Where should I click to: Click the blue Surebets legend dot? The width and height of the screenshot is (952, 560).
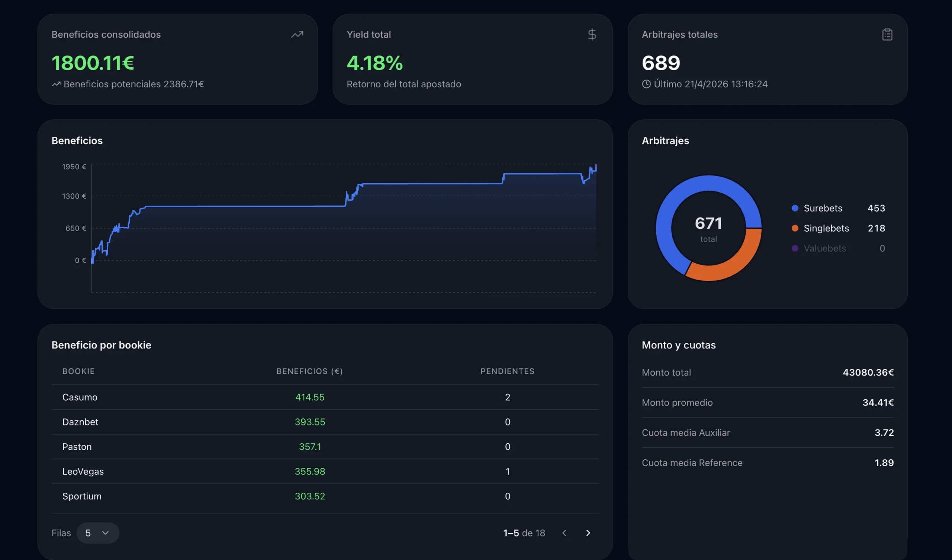(795, 208)
